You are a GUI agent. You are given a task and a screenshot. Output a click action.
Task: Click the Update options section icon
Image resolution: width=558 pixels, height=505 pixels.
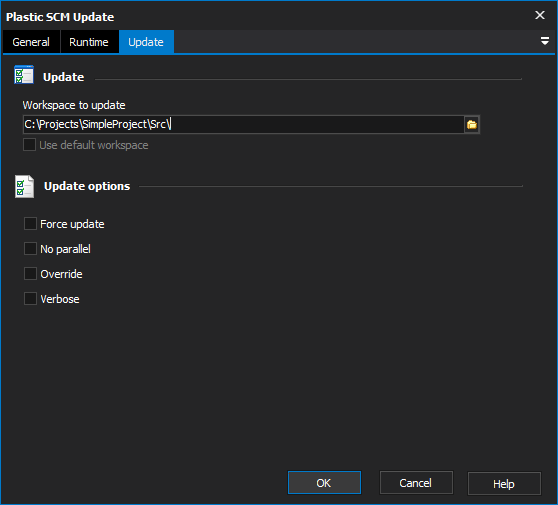25,186
